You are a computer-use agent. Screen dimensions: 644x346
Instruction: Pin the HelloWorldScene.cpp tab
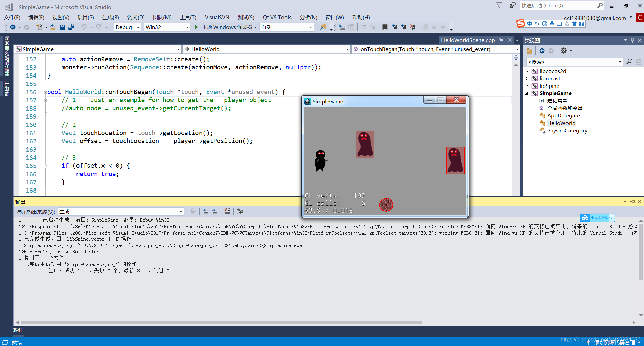501,40
